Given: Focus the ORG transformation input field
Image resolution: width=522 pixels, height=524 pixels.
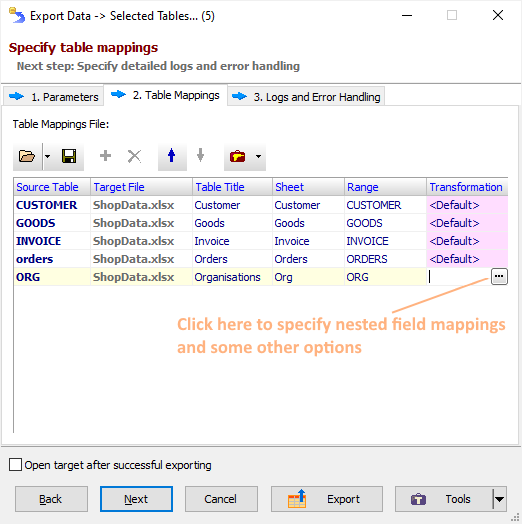Looking at the screenshot, I should click(459, 277).
